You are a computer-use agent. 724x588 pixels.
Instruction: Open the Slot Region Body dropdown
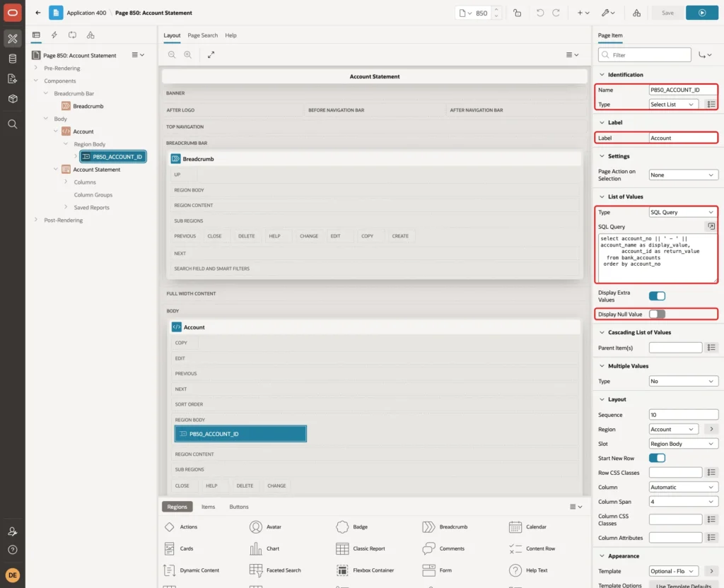pos(684,444)
